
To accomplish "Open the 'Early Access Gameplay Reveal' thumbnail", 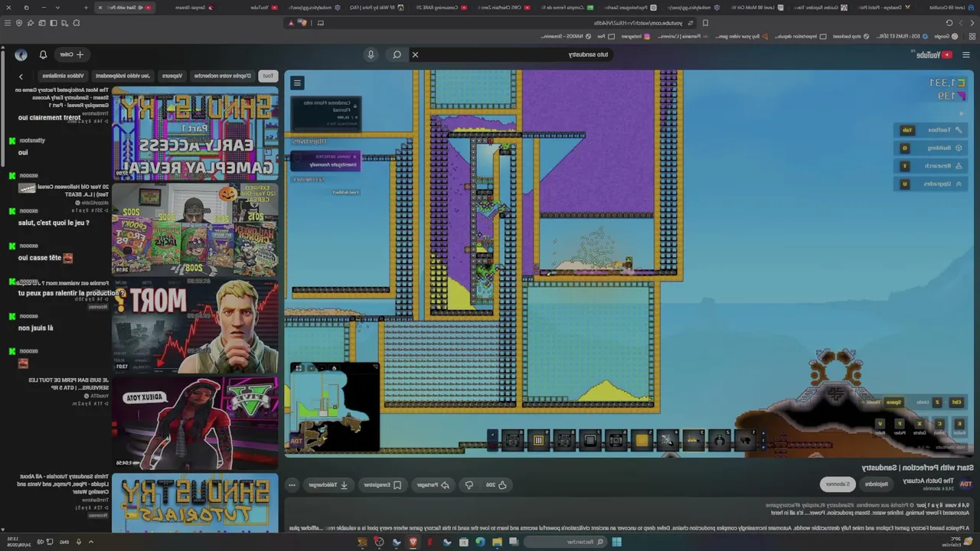I will click(x=195, y=133).
